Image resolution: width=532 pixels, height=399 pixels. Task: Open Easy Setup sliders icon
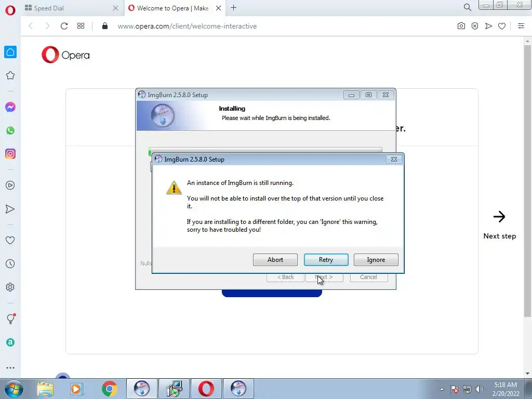[x=521, y=26]
